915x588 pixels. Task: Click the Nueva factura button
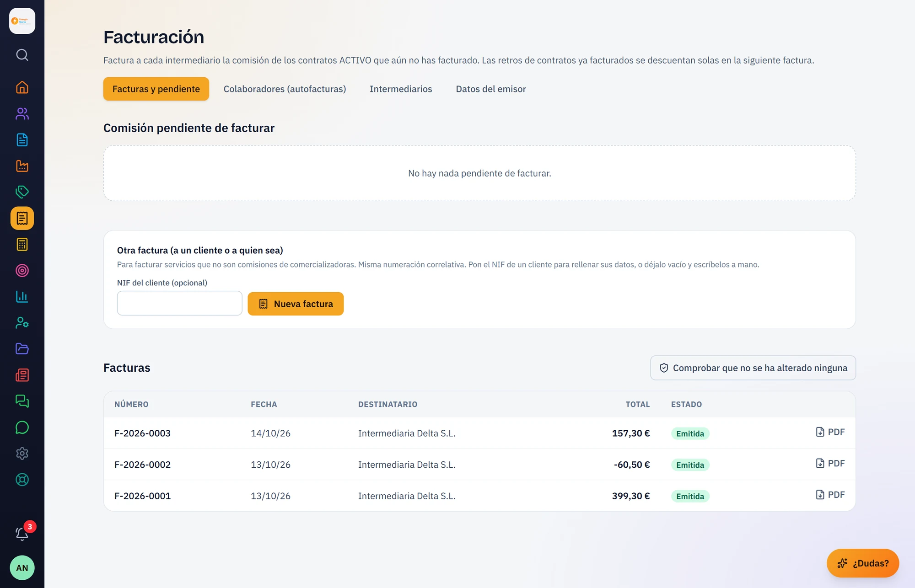pyautogui.click(x=296, y=304)
